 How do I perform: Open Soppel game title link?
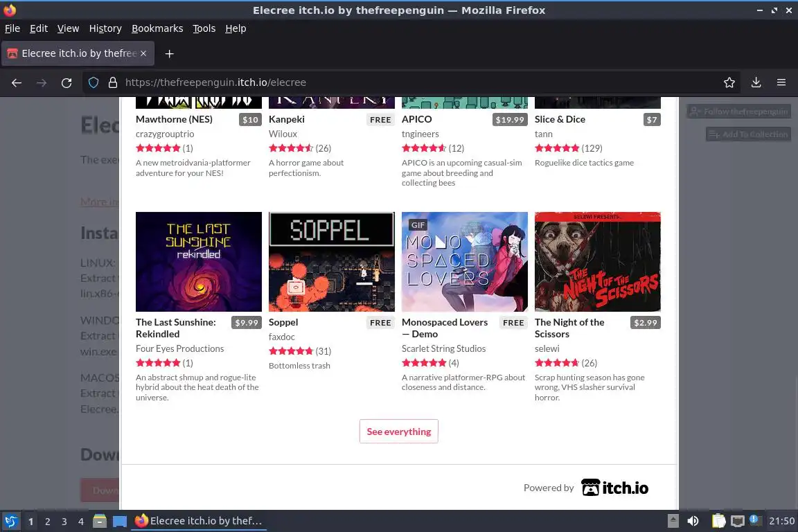pos(283,322)
